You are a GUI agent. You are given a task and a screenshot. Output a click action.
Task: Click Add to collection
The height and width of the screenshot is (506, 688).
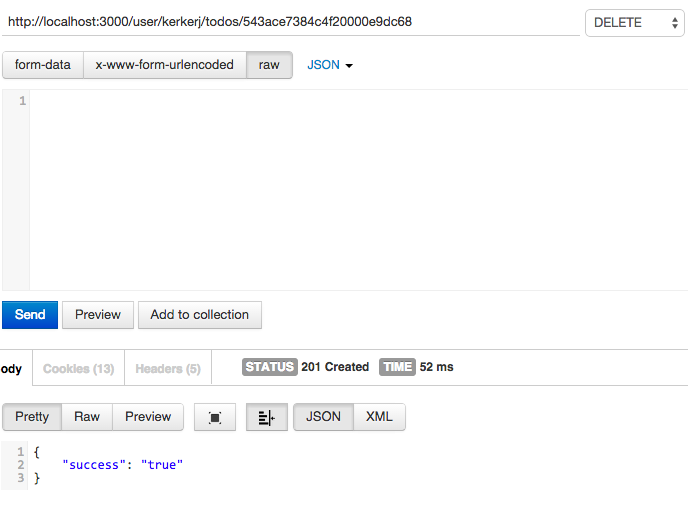click(x=199, y=314)
